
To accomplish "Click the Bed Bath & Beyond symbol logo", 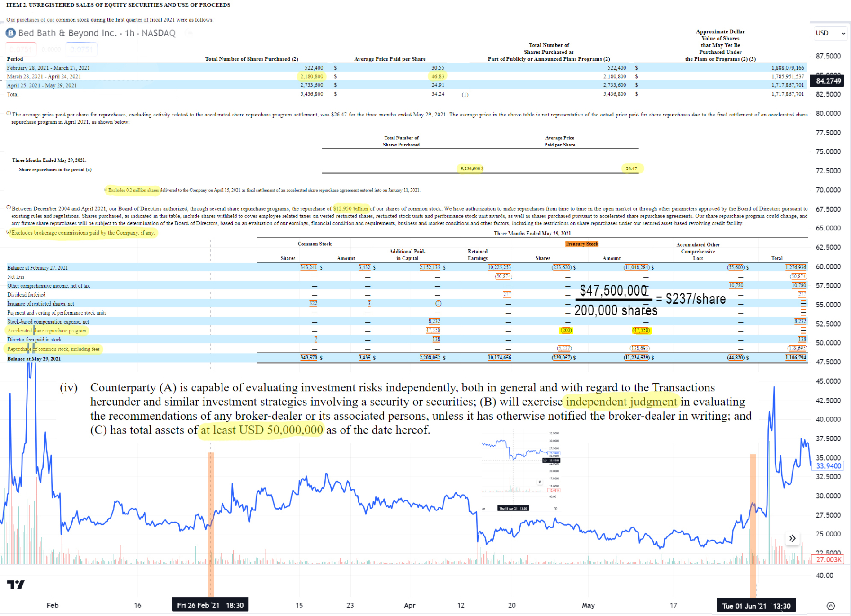I will pyautogui.click(x=10, y=33).
